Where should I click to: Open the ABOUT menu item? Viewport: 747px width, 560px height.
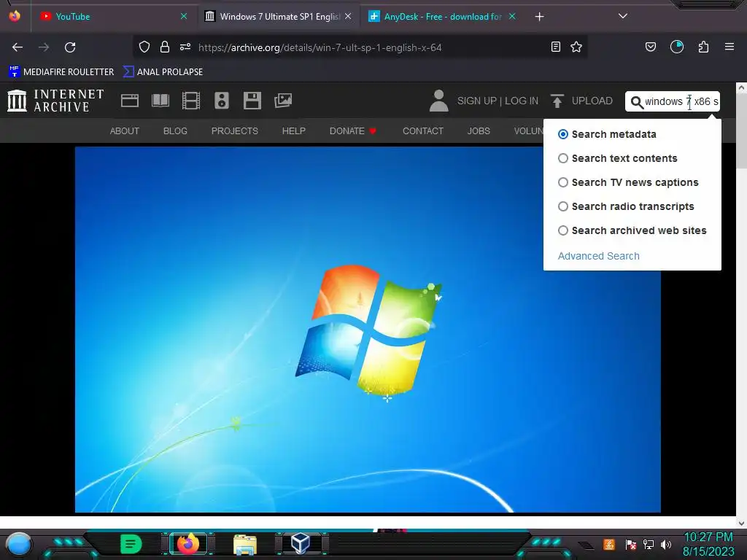pyautogui.click(x=124, y=131)
